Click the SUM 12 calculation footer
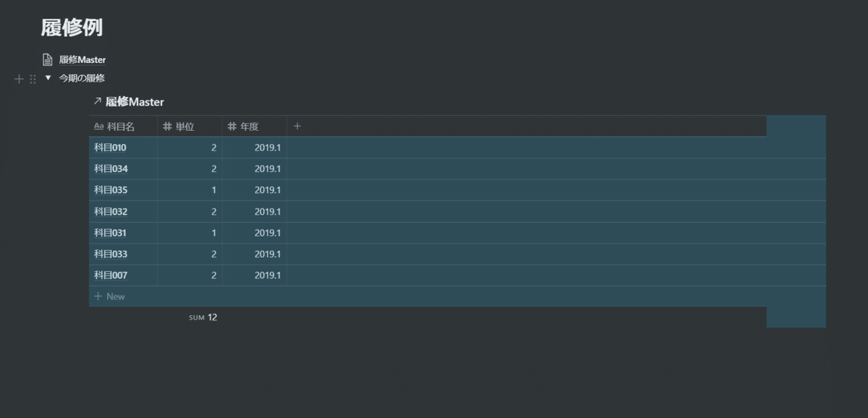The width and height of the screenshot is (868, 418). pos(203,317)
